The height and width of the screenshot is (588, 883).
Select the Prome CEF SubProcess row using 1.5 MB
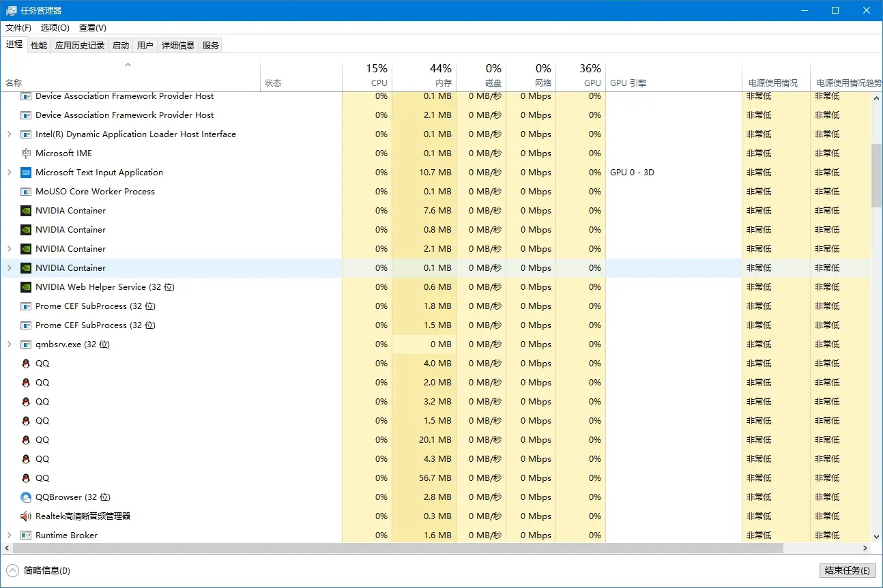(x=437, y=325)
